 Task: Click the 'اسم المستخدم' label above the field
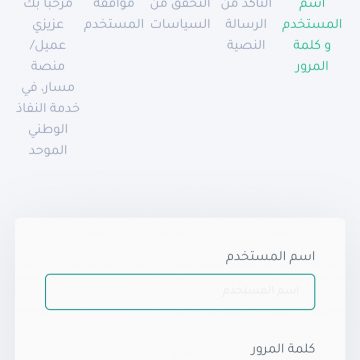tap(270, 257)
